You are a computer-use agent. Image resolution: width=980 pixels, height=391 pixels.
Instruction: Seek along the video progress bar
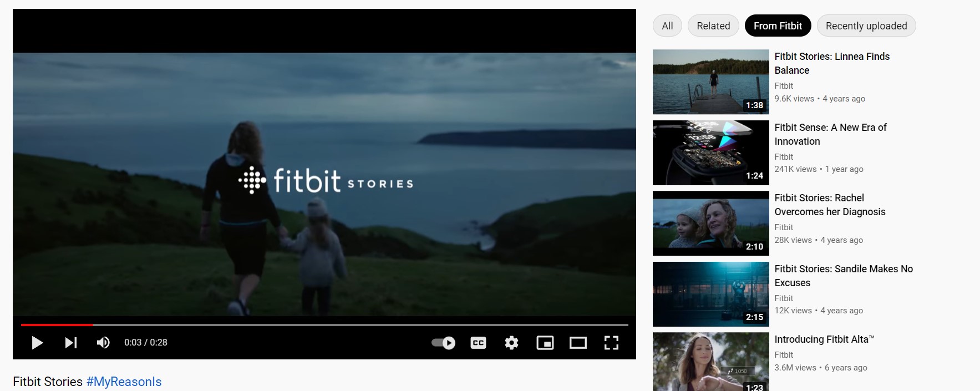click(324, 324)
